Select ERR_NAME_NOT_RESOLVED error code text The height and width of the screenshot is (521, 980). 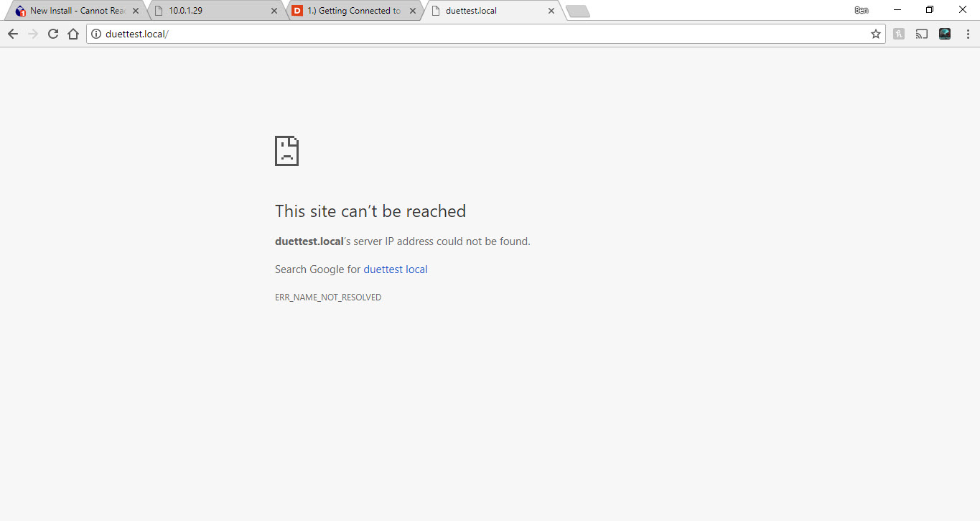[x=328, y=297]
